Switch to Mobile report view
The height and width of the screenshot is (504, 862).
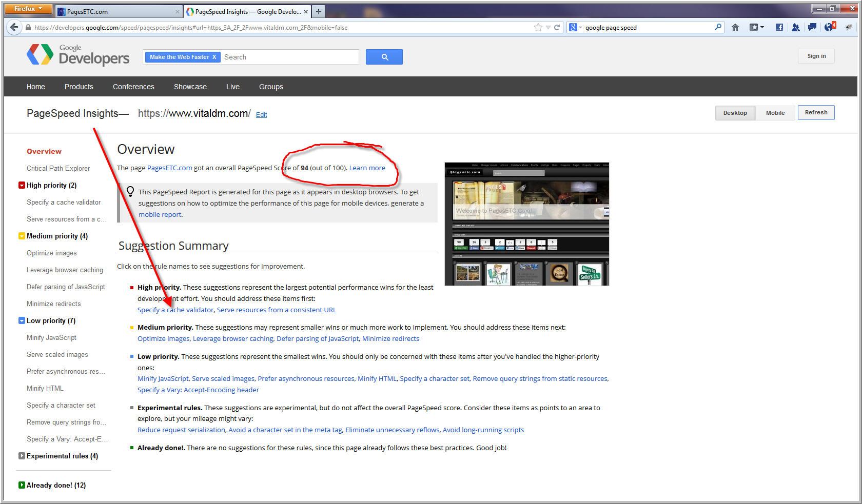(x=775, y=113)
